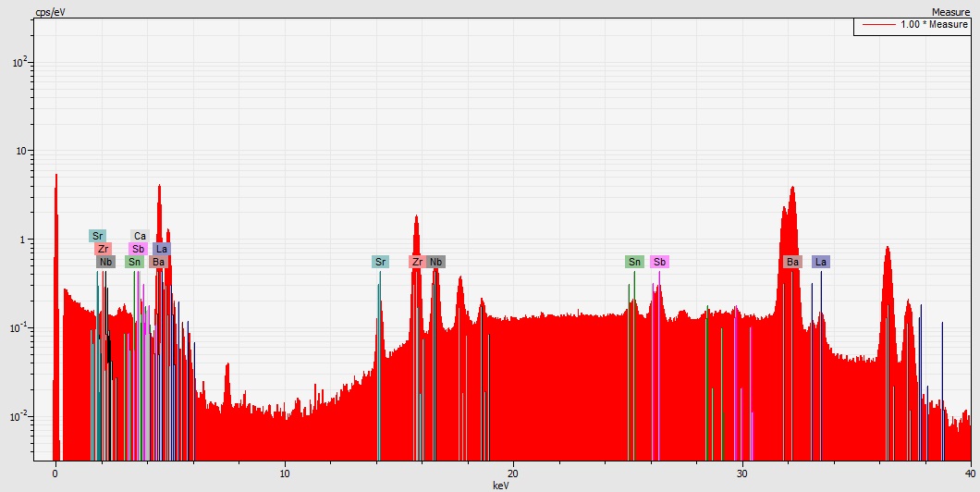The height and width of the screenshot is (492, 980).
Task: Click the 'cps/eV' y-axis unit label
Action: (x=50, y=12)
